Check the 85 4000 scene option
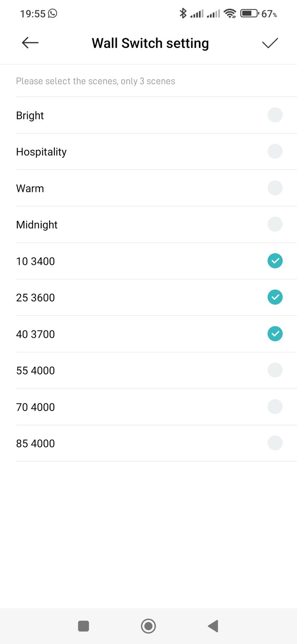The width and height of the screenshot is (297, 644). [x=275, y=443]
